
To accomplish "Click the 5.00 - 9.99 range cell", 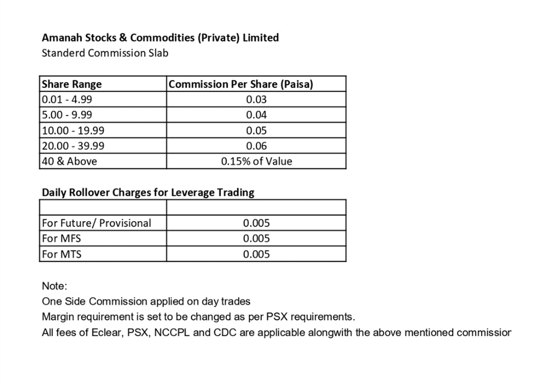I will 67,115.
